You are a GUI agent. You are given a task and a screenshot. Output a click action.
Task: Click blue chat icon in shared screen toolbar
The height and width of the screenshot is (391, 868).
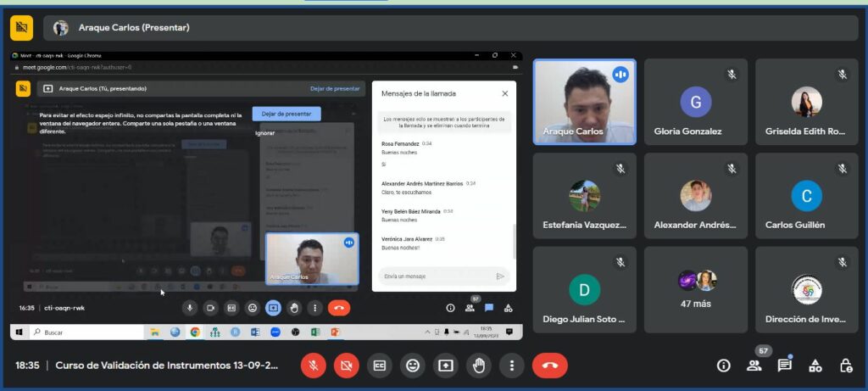pos(489,308)
